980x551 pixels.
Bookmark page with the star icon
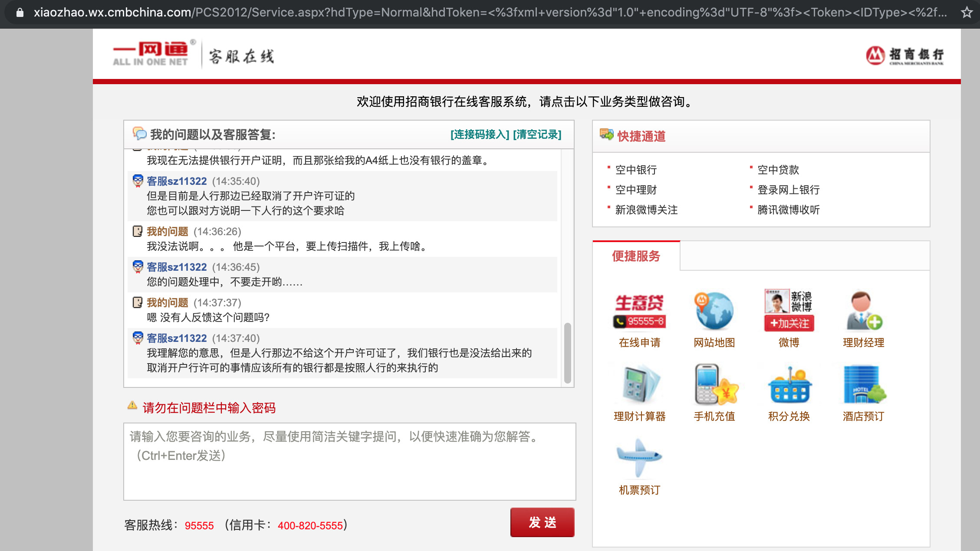[x=967, y=12]
